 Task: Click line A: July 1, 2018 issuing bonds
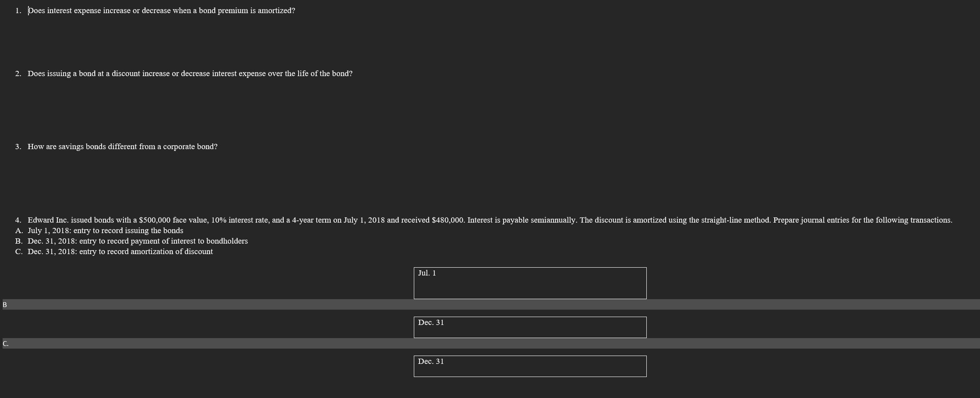pyautogui.click(x=106, y=230)
